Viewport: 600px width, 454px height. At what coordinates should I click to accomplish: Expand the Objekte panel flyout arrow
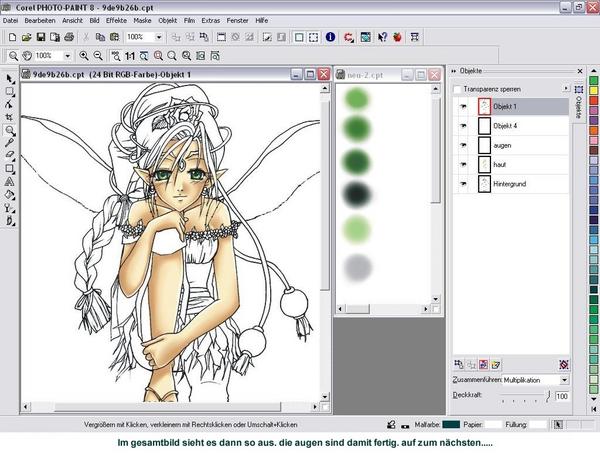[x=566, y=89]
